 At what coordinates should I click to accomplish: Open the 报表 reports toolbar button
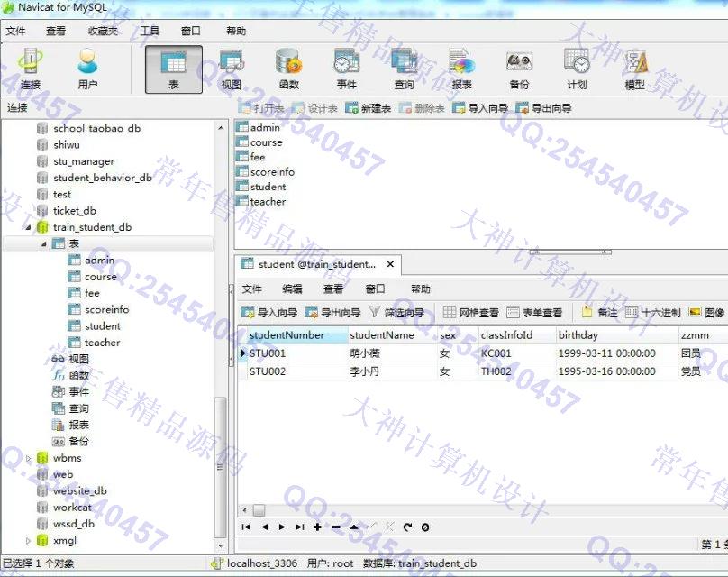[x=461, y=69]
